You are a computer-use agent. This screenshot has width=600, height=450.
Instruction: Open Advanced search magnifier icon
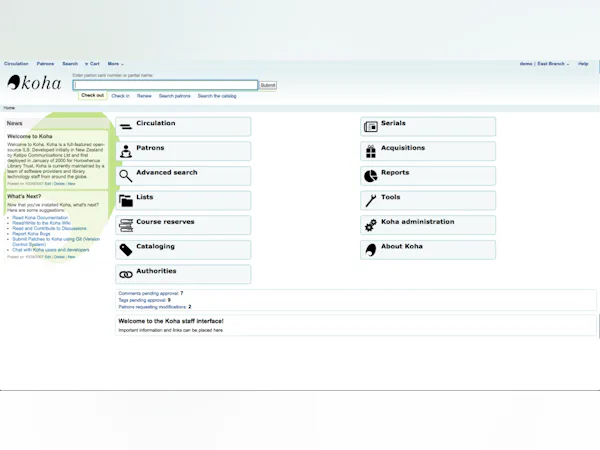coord(126,176)
